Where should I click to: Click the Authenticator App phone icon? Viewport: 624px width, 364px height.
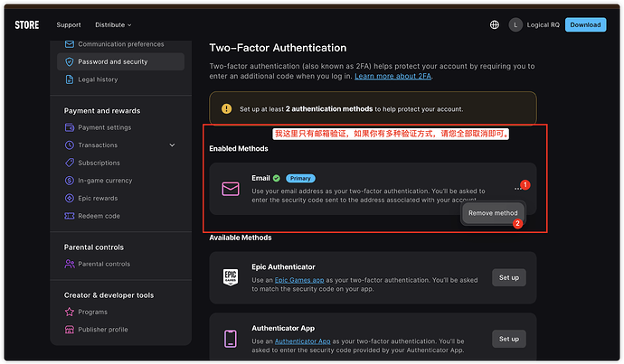click(x=231, y=339)
